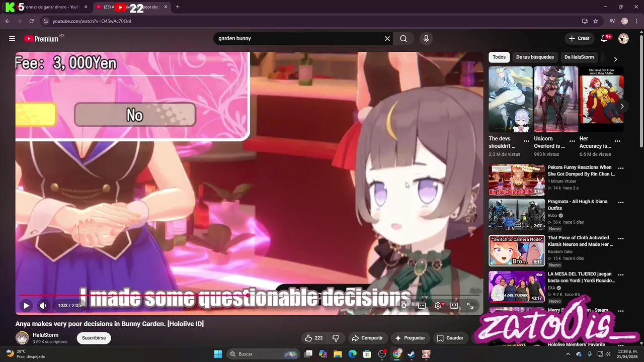Open options for Pragmata All Hugh & Diana Outfits
The width and height of the screenshot is (644, 362).
621,203
